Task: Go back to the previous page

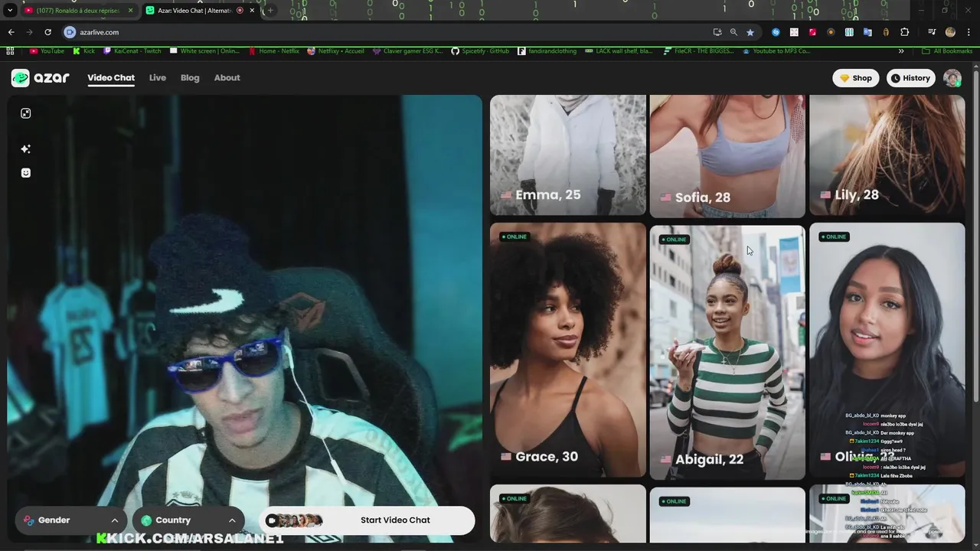Action: [x=11, y=32]
